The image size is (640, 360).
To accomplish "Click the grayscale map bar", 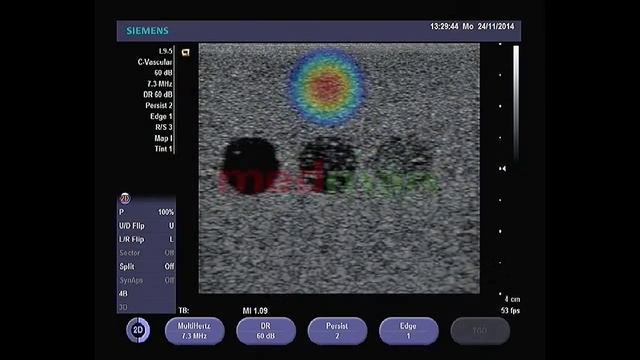I will (x=516, y=102).
